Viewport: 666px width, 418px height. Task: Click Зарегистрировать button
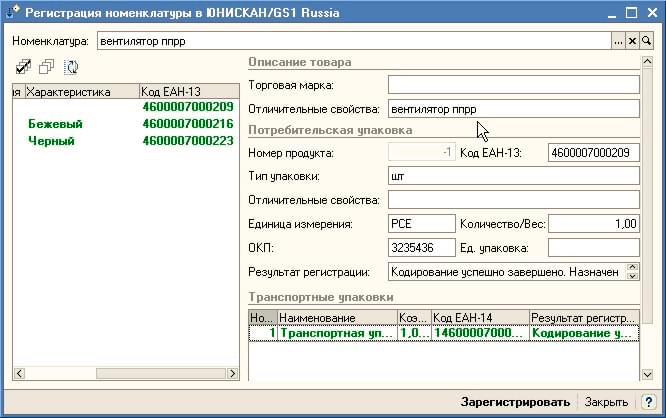(x=515, y=402)
